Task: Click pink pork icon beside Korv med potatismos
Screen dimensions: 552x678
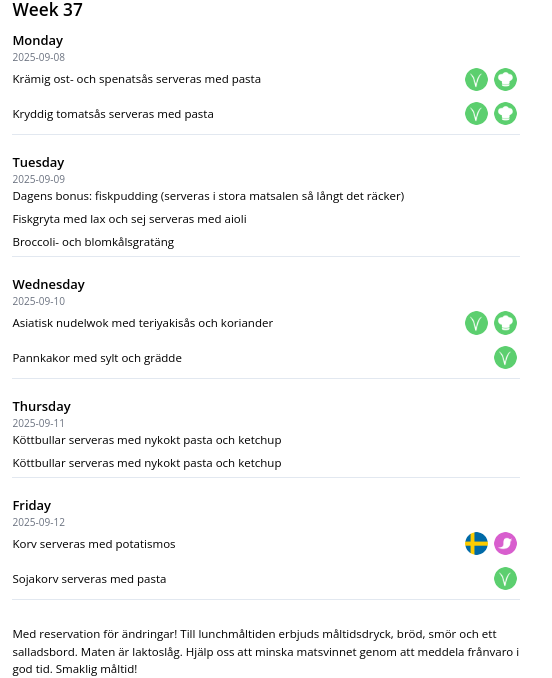Action: click(x=505, y=544)
